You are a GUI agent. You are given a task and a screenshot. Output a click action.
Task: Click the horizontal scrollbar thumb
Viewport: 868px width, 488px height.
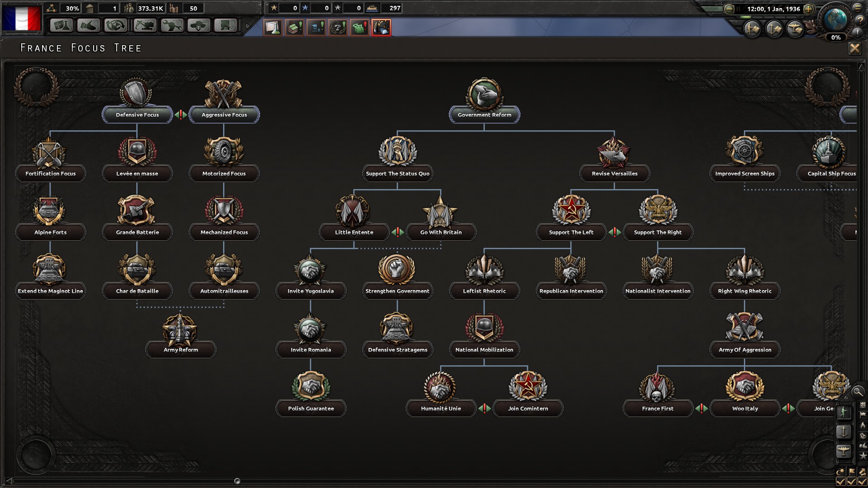click(x=237, y=481)
